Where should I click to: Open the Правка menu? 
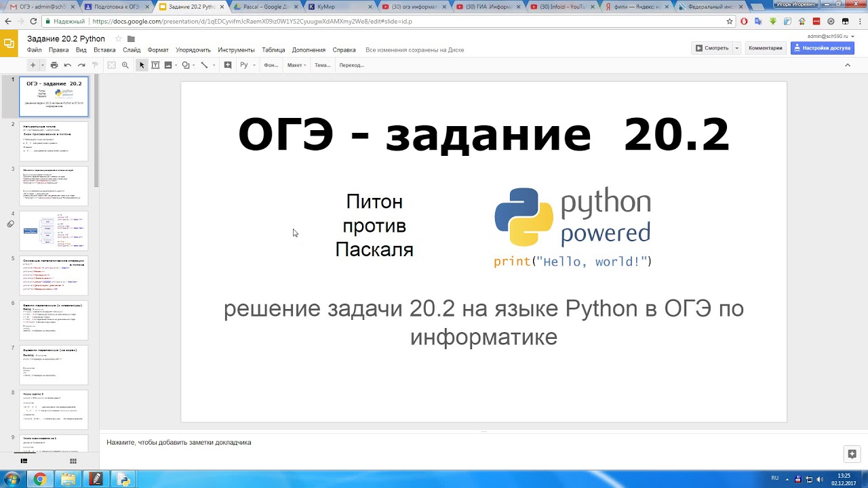coord(58,50)
